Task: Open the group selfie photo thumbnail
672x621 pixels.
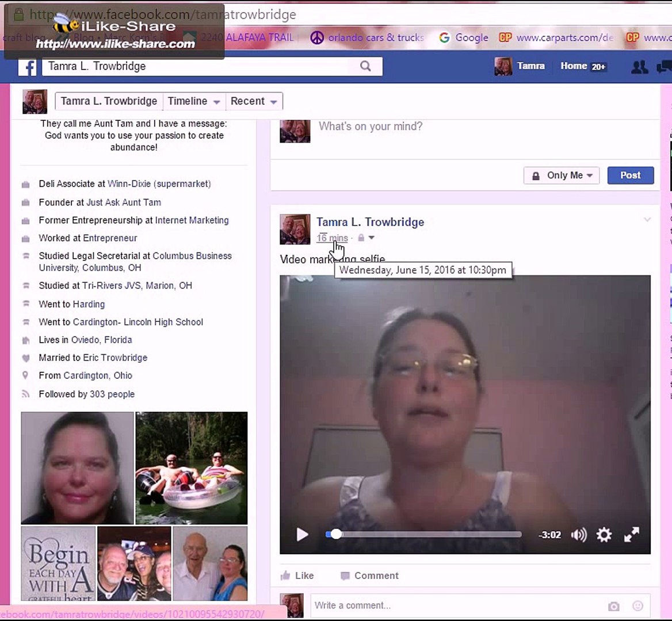Action: point(134,563)
